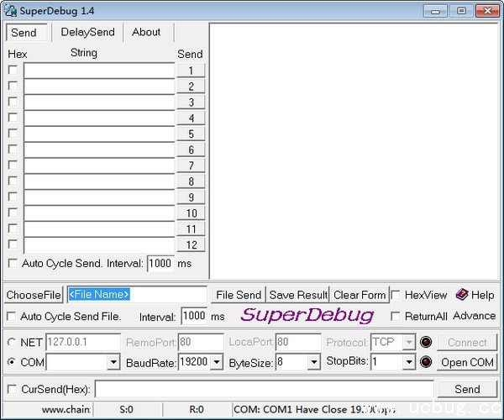
Task: Click the ChooseFile button
Action: [34, 295]
